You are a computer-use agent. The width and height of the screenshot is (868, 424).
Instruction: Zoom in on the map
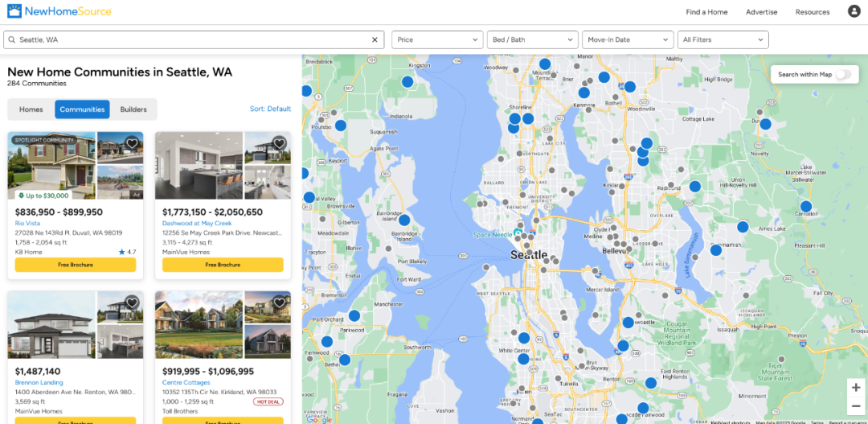[x=855, y=387]
